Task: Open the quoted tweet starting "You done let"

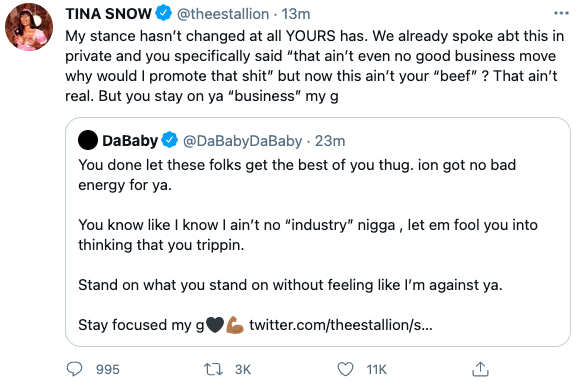Action: [x=318, y=232]
